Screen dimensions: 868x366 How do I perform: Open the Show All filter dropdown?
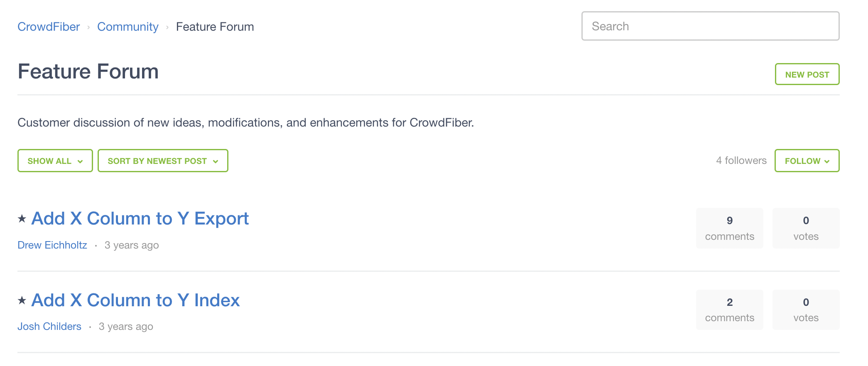(x=54, y=161)
